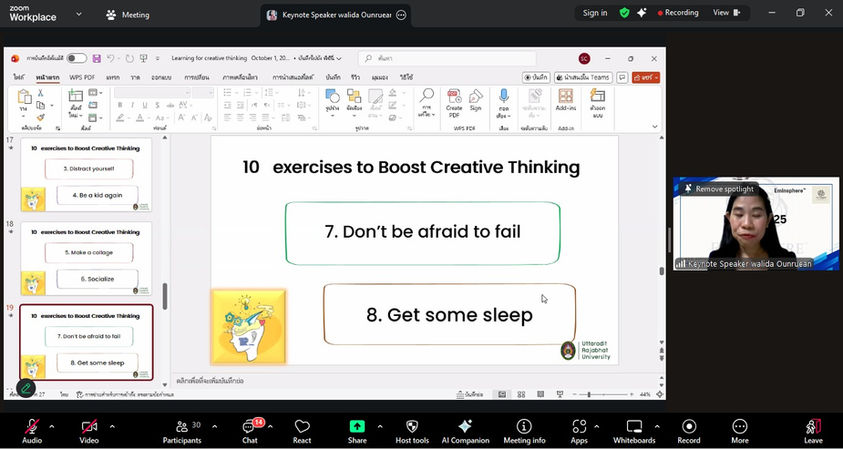Click the Find magnifier icon in ribbon
Viewport: 843px width, 449px height.
tap(427, 95)
